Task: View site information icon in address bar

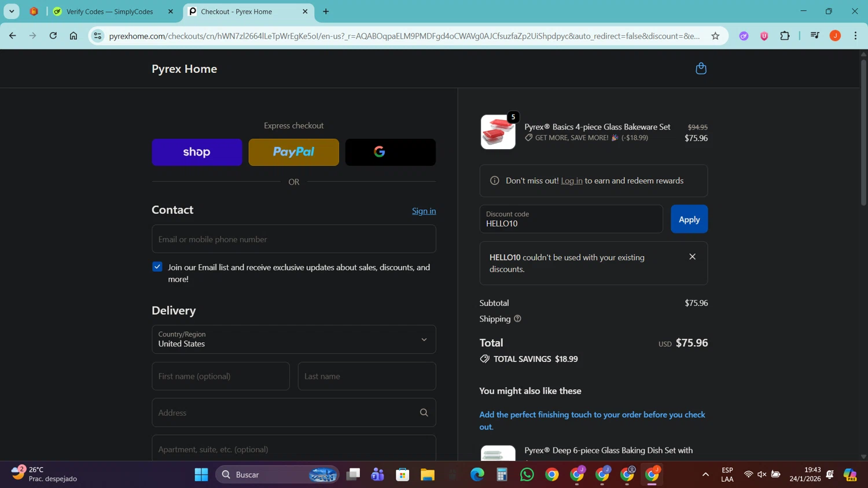Action: tap(98, 36)
